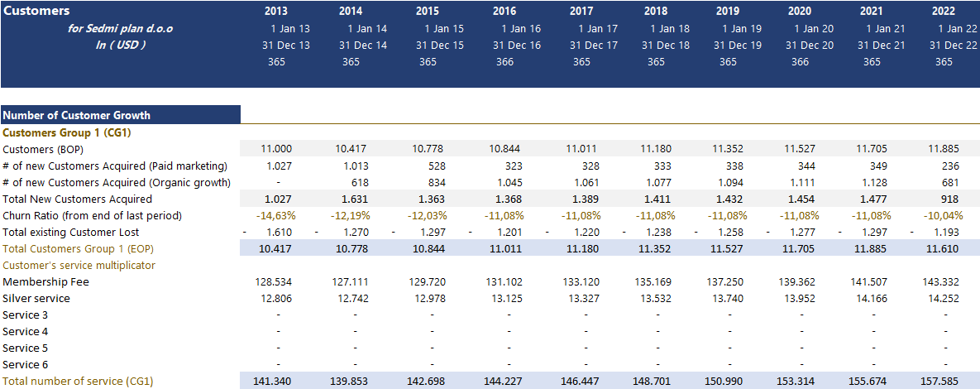Screen dimensions: 980x389
Task: Select Total New Customers Acquired for 2016
Action: point(508,199)
